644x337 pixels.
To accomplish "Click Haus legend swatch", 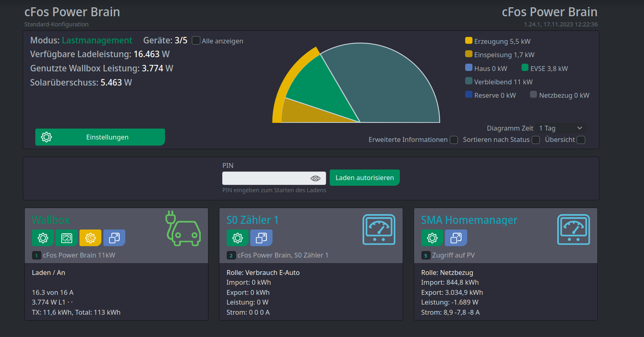I will point(469,67).
